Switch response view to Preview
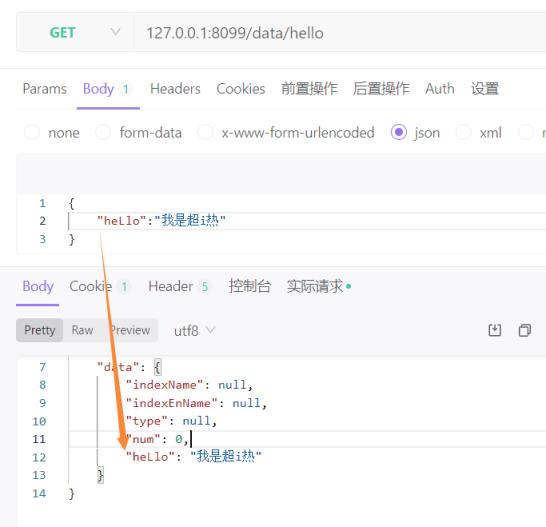Screen dimensions: 546x527 pyautogui.click(x=130, y=330)
